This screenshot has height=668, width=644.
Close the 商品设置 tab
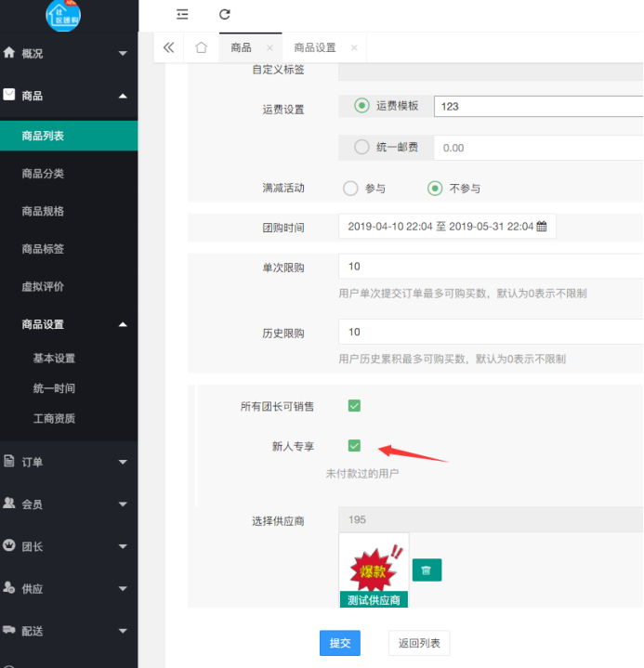click(x=354, y=47)
